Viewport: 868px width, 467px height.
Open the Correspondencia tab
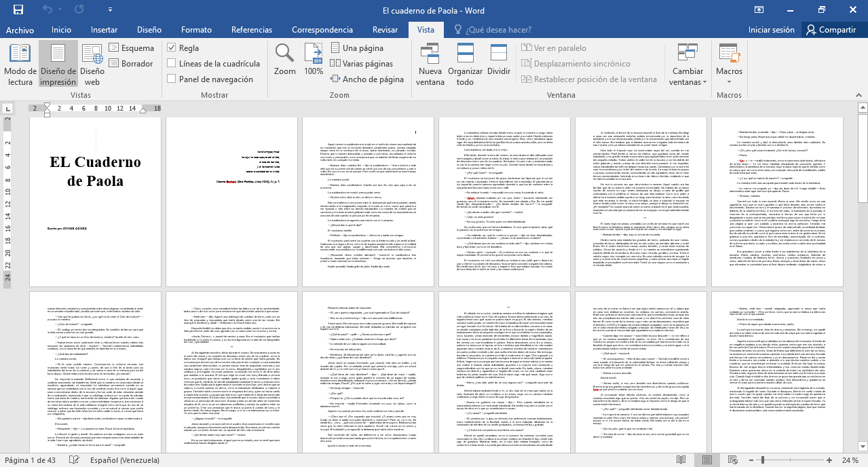(x=322, y=30)
